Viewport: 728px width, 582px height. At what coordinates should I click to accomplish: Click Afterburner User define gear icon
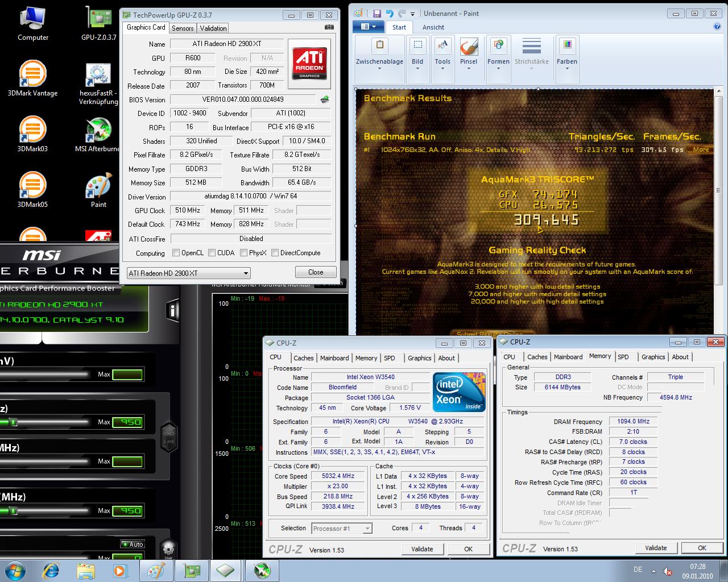(168, 550)
